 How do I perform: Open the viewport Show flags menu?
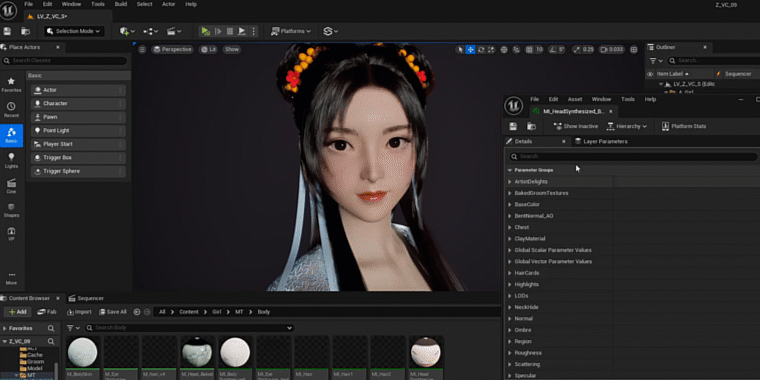[232, 49]
